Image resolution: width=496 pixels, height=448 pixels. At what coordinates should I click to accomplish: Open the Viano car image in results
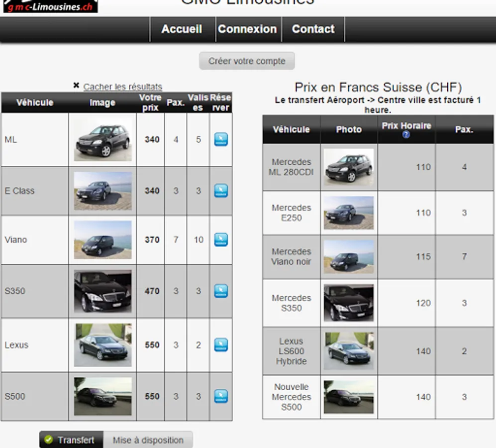coord(103,239)
